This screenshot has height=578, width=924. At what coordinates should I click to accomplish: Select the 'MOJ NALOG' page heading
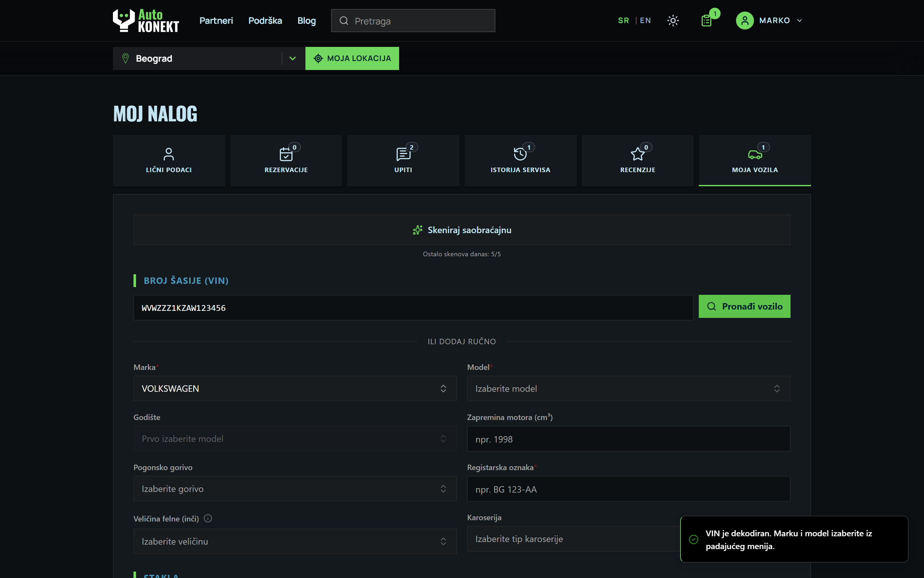(155, 114)
